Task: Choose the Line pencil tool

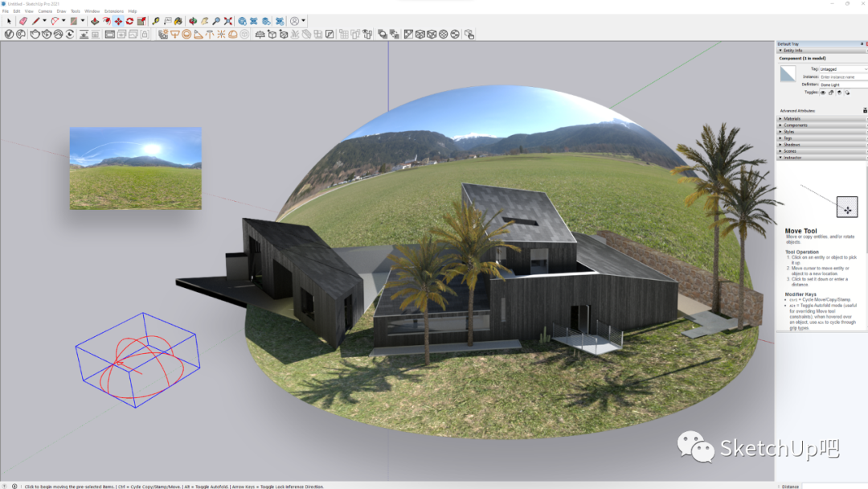Action: [36, 21]
